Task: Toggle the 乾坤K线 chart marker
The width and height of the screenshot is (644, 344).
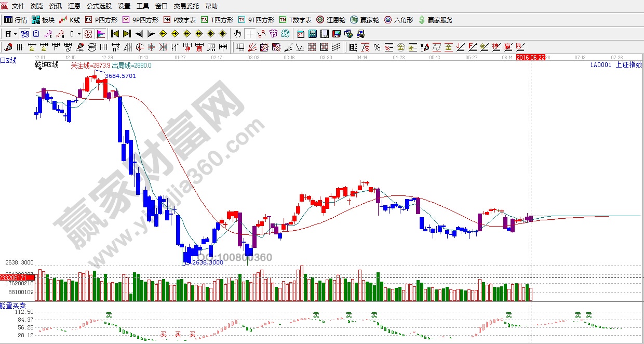Action: coord(46,65)
